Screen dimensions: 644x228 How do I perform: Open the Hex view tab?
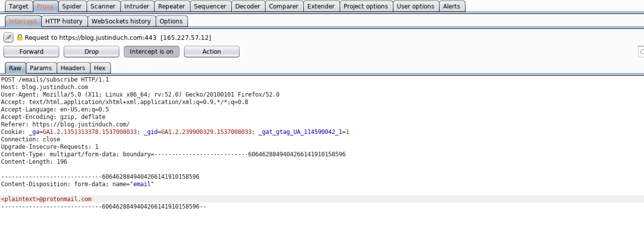[x=99, y=68]
